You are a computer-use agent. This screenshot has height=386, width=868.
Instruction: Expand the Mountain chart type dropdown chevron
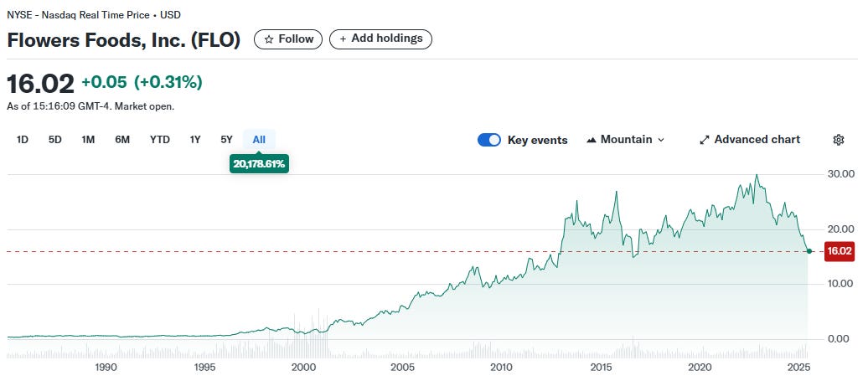coord(660,140)
